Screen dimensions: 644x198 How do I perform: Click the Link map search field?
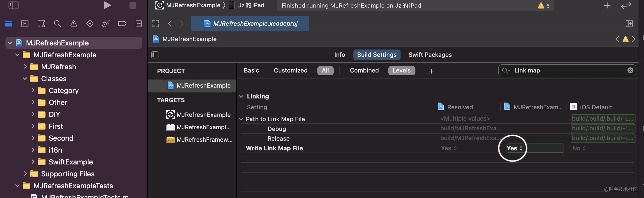567,70
